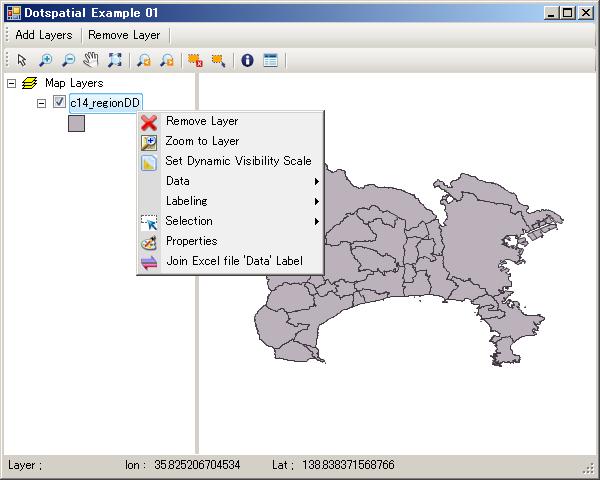
Task: Click the Add Layers button
Action: tap(44, 35)
